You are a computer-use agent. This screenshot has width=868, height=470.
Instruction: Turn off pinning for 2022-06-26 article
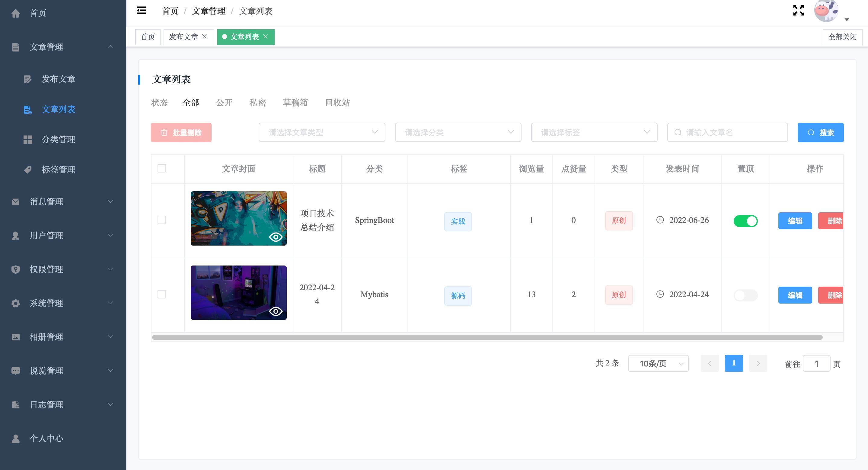pos(745,221)
